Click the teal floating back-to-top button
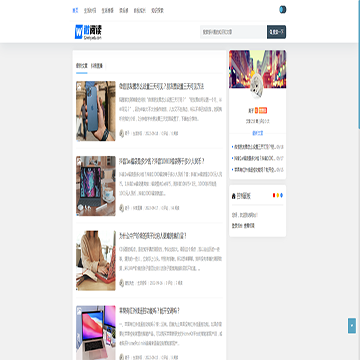Image resolution: width=360 pixels, height=360 pixels. 352,326
